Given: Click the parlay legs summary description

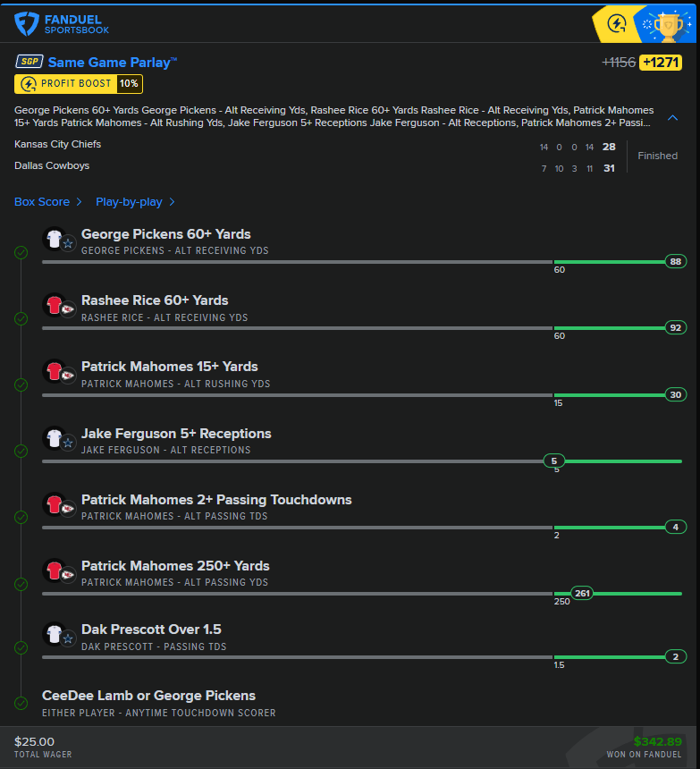Looking at the screenshot, I should 333,117.
